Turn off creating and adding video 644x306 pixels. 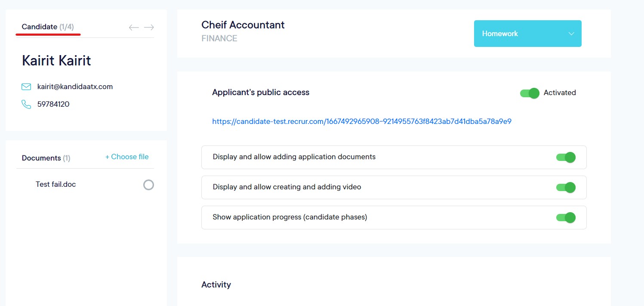[566, 187]
